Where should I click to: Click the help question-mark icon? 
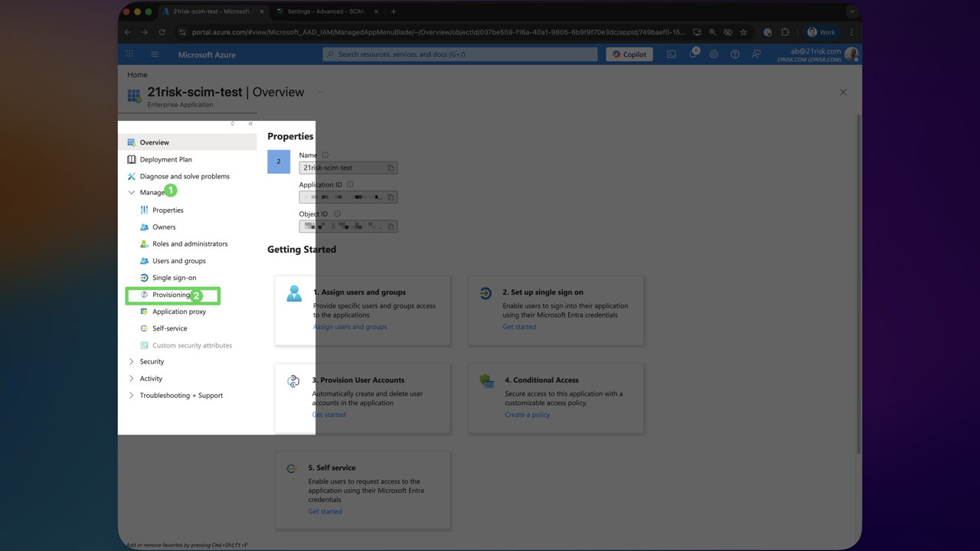[734, 54]
